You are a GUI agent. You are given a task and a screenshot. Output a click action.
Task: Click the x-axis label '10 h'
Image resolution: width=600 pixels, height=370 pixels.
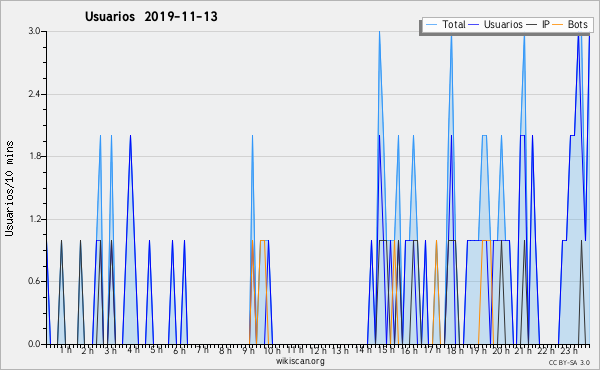click(272, 350)
